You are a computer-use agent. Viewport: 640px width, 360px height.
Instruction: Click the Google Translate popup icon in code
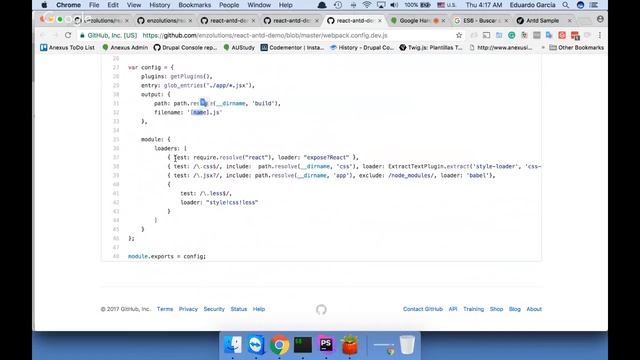pos(204,103)
